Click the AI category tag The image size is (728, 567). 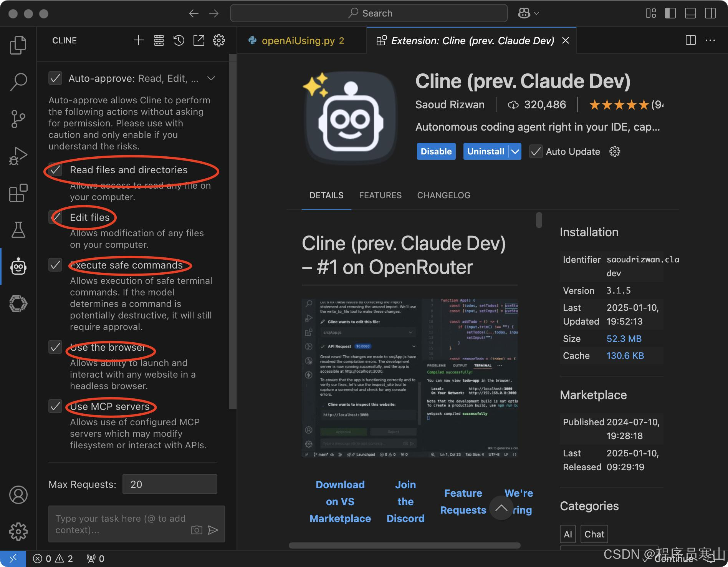[x=568, y=534]
